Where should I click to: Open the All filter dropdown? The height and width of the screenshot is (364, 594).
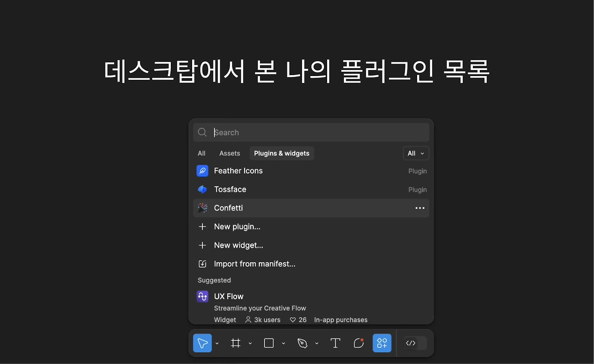click(416, 153)
